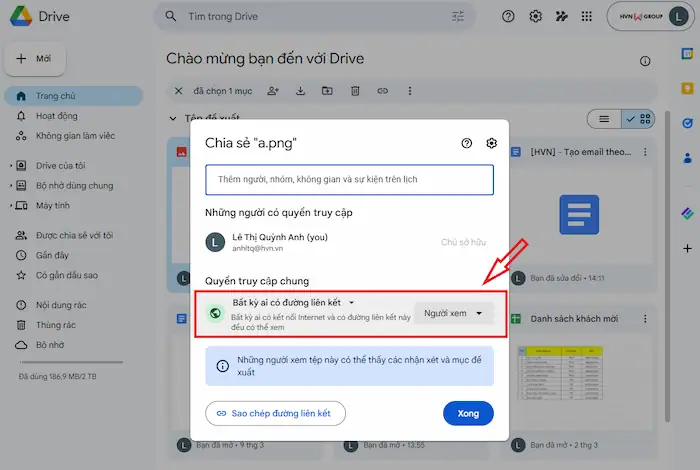This screenshot has height=470, width=700.
Task: Switch to list layout view
Action: [604, 119]
